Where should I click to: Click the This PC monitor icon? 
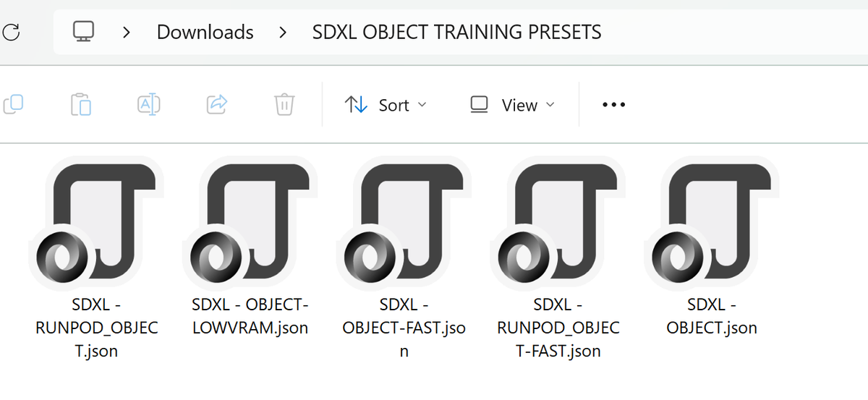coord(84,32)
